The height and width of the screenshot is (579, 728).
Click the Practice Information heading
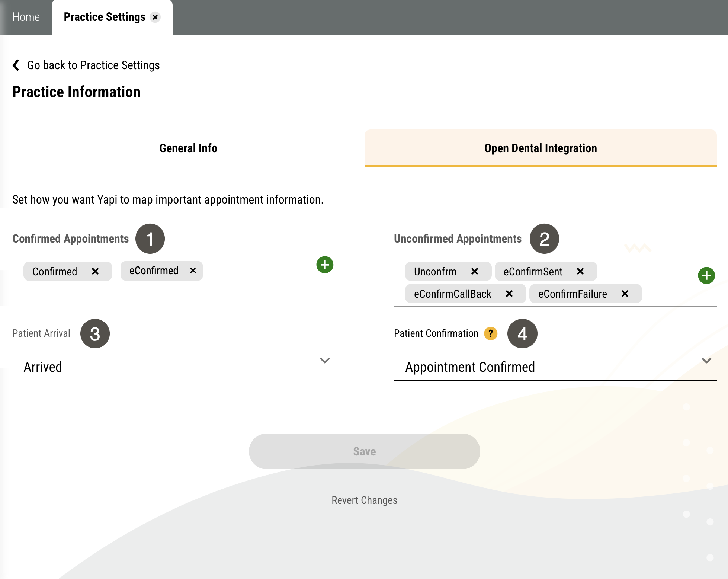[76, 92]
